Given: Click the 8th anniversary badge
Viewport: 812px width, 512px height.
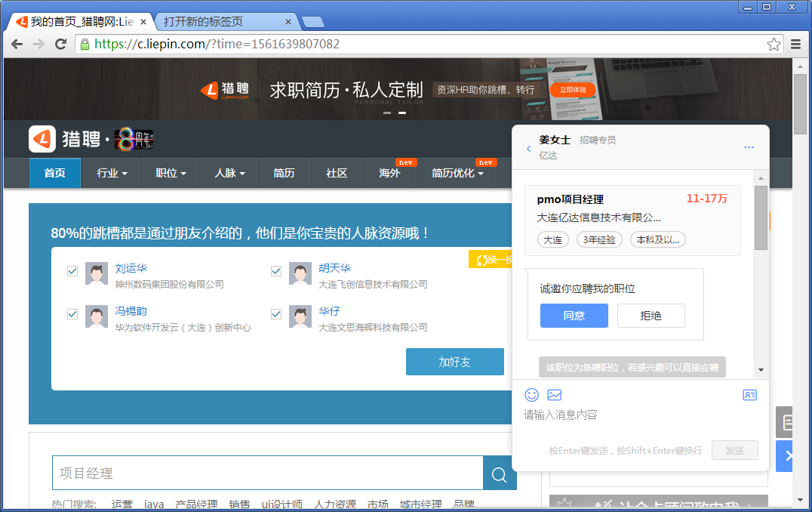Looking at the screenshot, I should (x=134, y=139).
